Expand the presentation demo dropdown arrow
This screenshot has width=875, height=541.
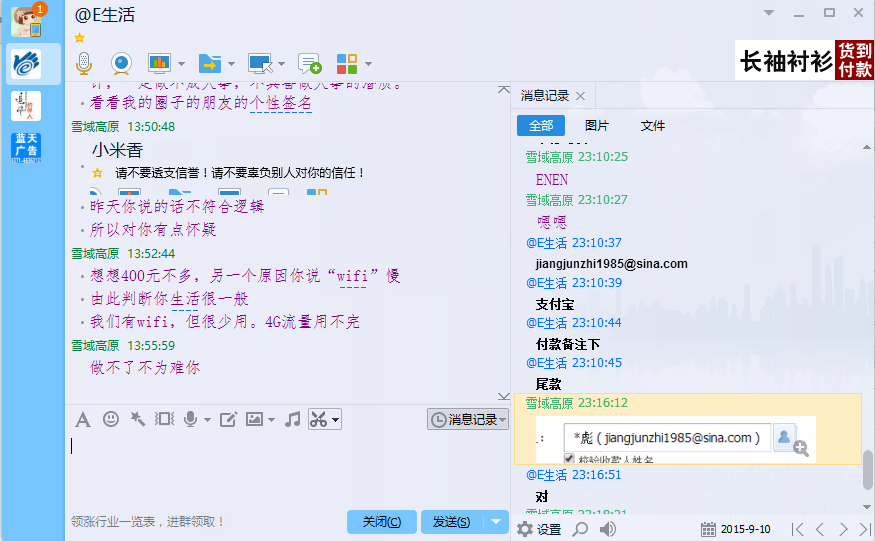[181, 64]
